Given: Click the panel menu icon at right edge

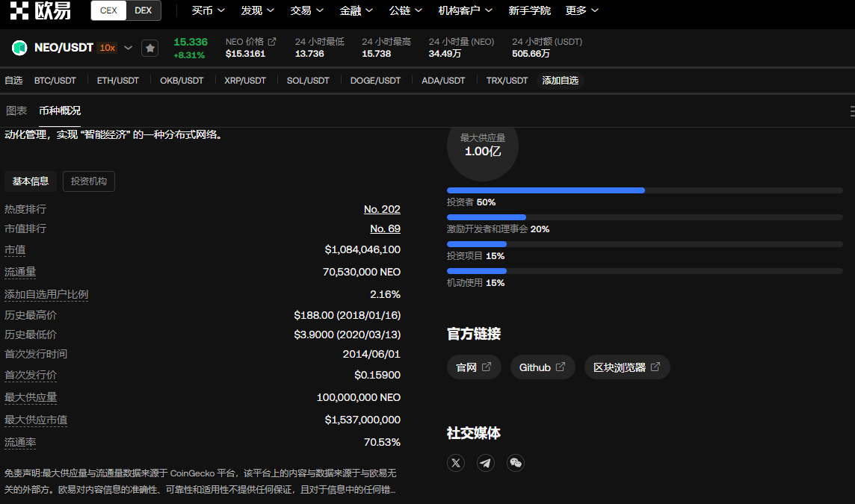Looking at the screenshot, I should pyautogui.click(x=851, y=111).
